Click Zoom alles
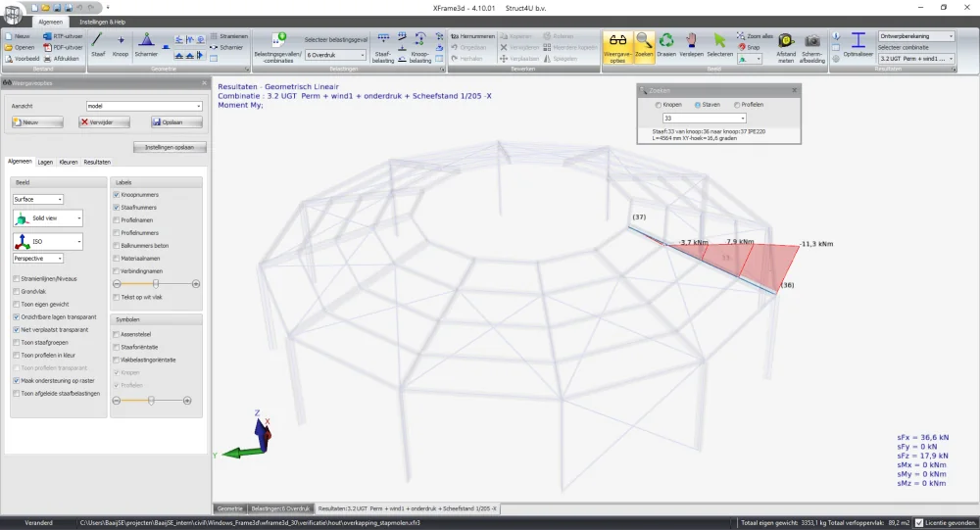Image resolution: width=980 pixels, height=530 pixels. (755, 36)
